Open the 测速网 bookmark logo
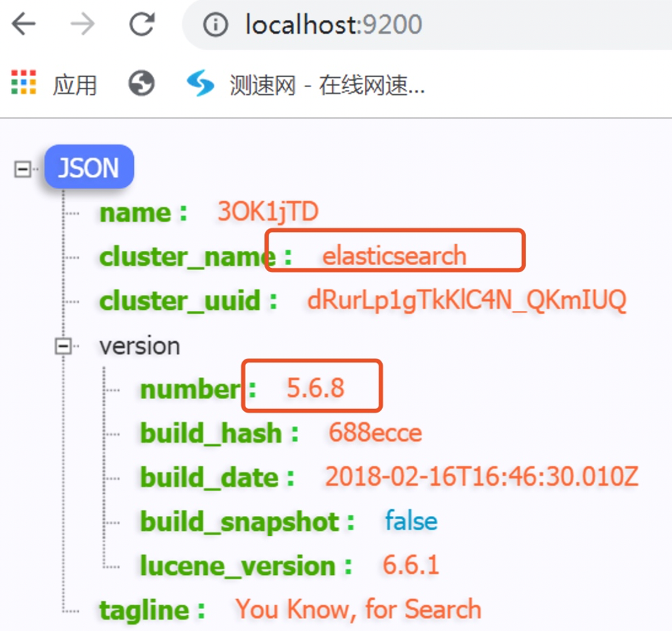 [201, 83]
